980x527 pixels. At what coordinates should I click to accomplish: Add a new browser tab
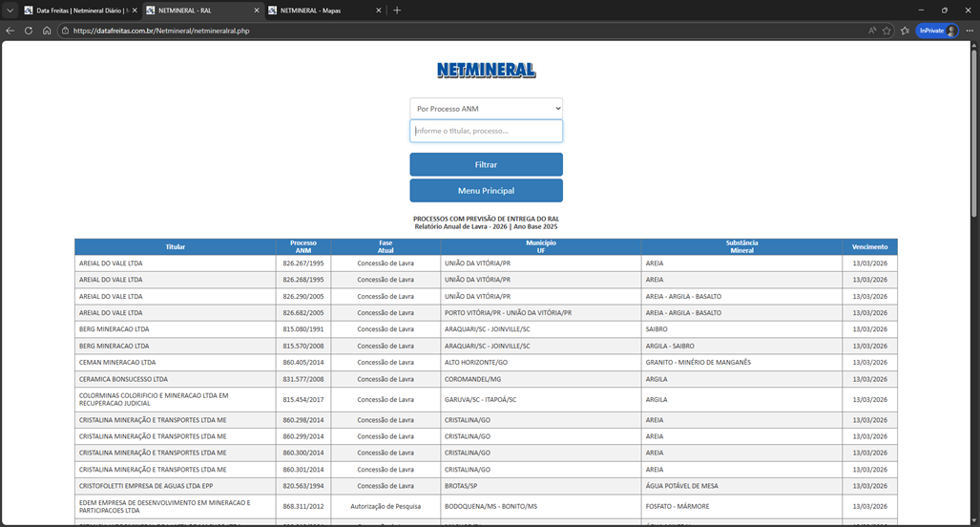(397, 11)
